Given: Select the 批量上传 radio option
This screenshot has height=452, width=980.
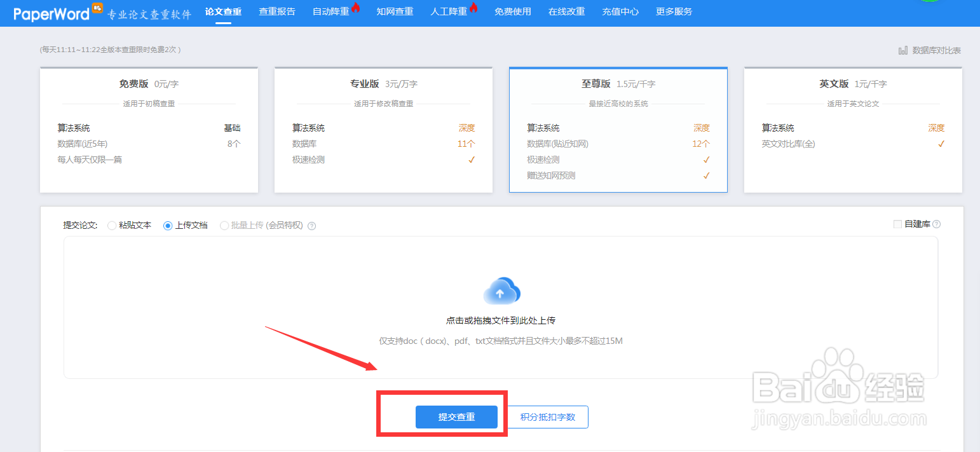Looking at the screenshot, I should coord(224,225).
